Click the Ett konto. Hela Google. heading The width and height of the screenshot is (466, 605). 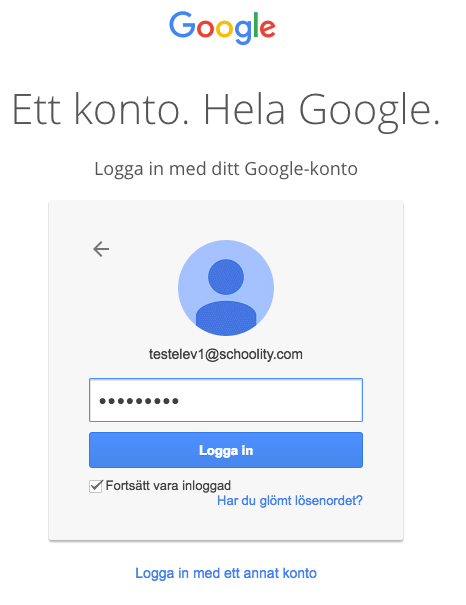click(x=226, y=110)
